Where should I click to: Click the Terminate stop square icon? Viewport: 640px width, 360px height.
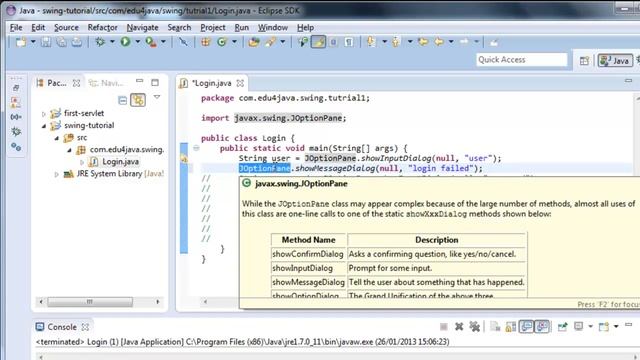(x=444, y=327)
